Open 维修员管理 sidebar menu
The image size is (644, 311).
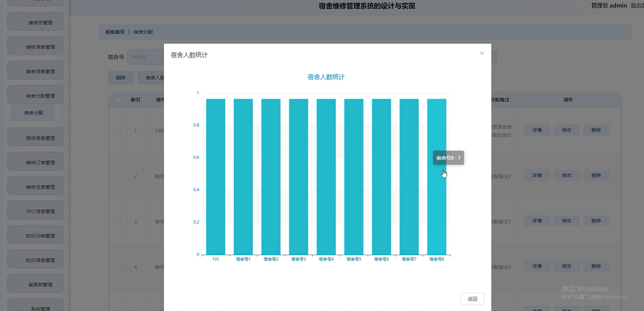(x=35, y=22)
